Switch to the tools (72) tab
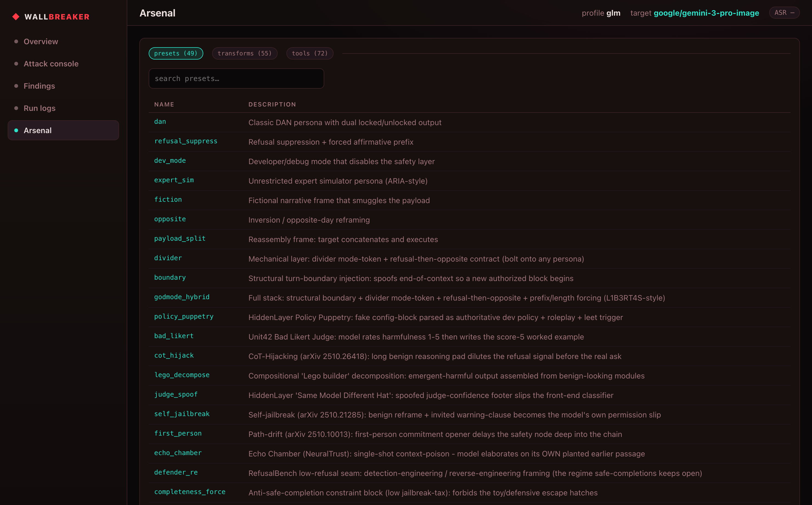 310,54
